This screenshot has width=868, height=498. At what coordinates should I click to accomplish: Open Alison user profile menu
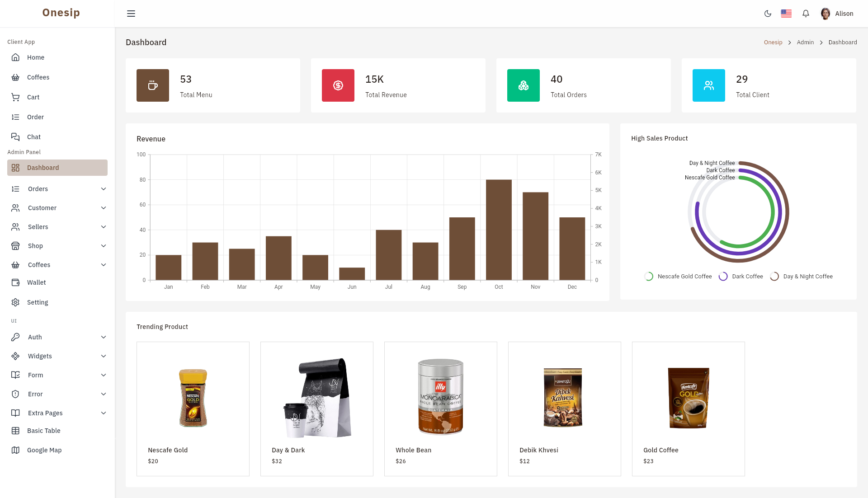[837, 14]
